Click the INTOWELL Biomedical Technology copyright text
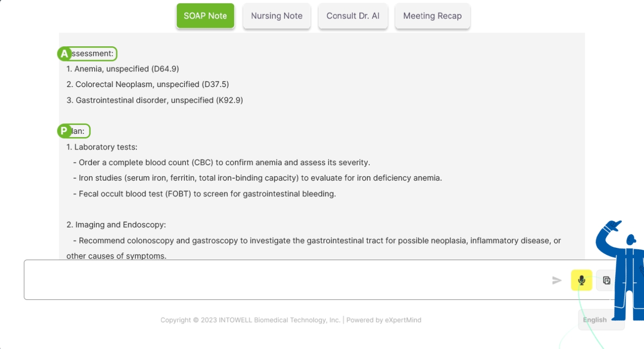 tap(250, 320)
